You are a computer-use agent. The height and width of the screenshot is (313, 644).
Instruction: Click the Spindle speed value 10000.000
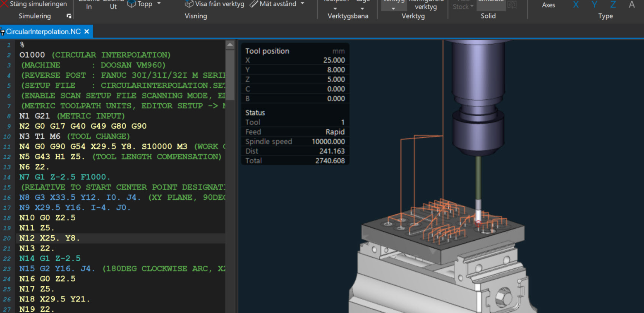click(328, 141)
